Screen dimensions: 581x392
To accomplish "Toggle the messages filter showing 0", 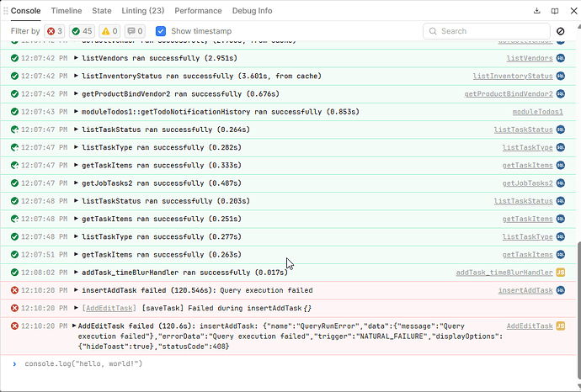I will 135,31.
